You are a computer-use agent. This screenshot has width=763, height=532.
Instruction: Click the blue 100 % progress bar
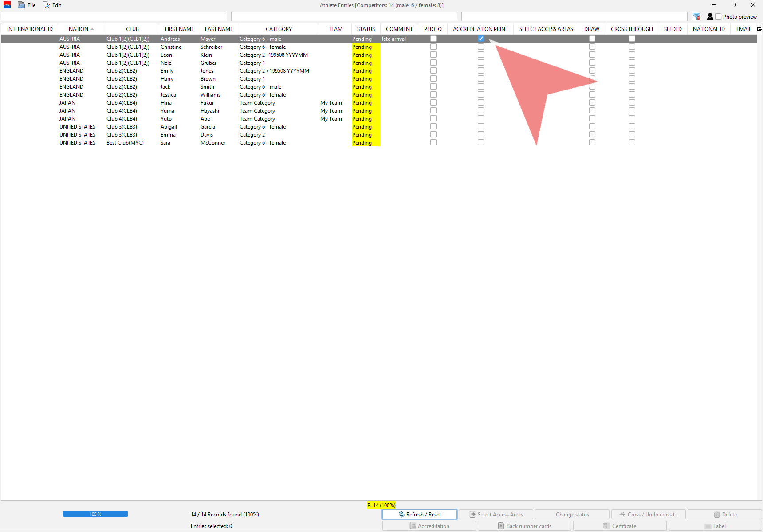pos(95,514)
